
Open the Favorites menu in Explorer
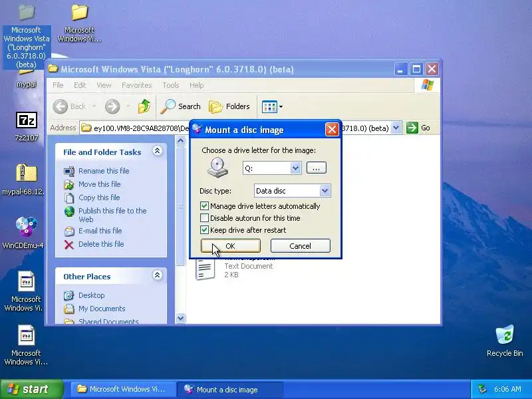pos(136,85)
